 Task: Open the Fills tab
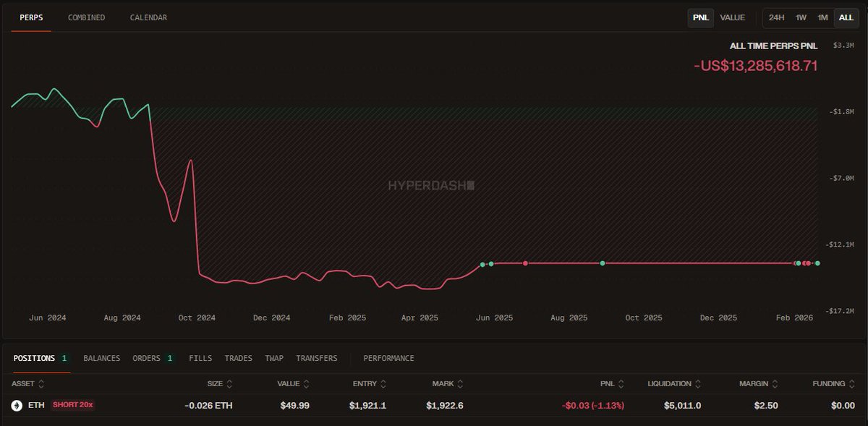coord(200,358)
